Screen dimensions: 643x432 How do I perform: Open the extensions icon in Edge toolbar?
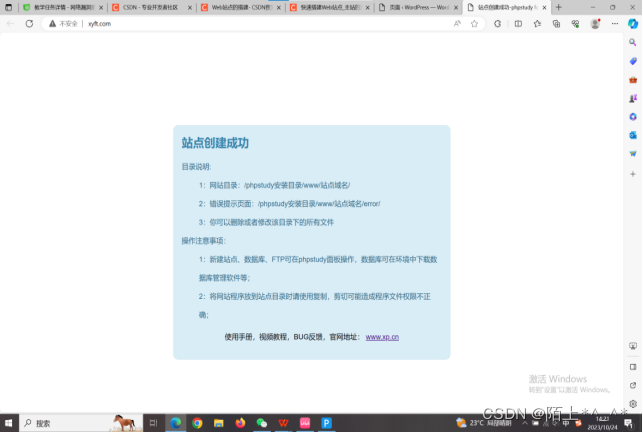click(x=497, y=24)
